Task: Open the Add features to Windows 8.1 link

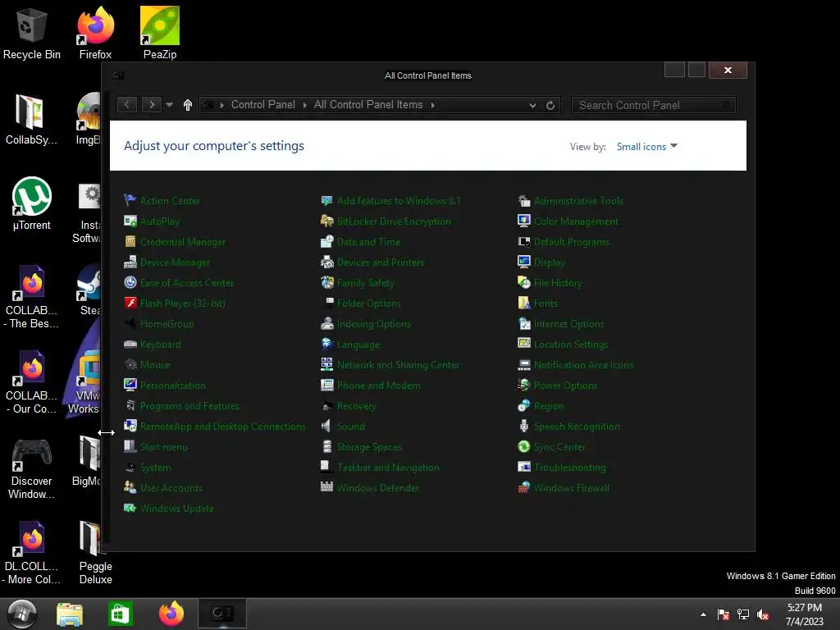Action: coord(398,201)
